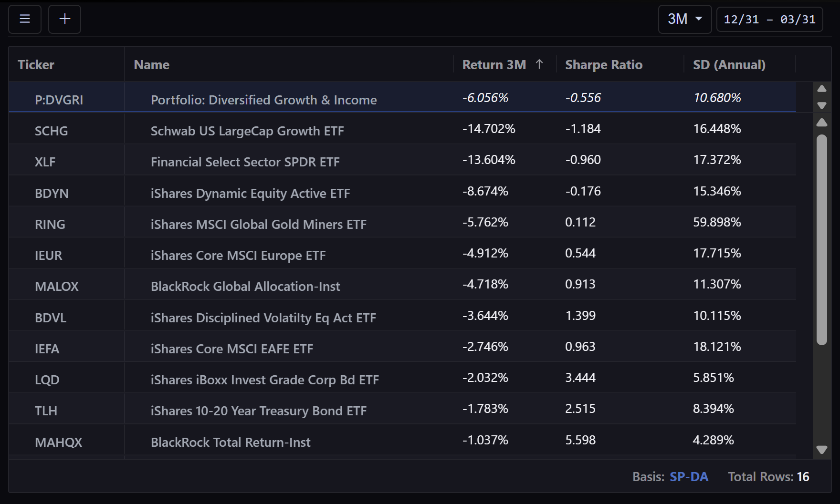Screen dimensions: 840x504
Task: Click the XLF ticker
Action: pyautogui.click(x=45, y=162)
